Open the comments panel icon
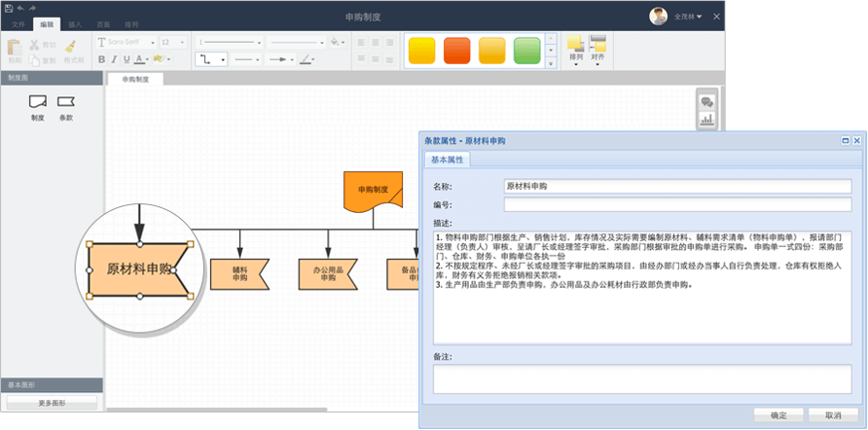 click(706, 101)
